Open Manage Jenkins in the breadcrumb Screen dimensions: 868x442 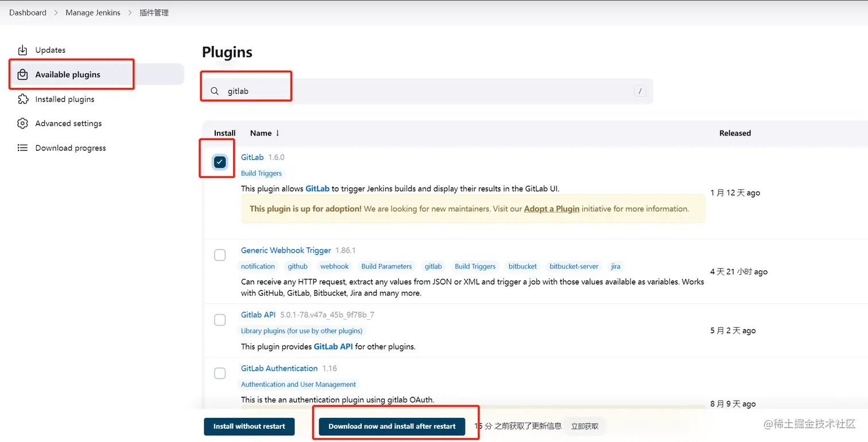click(x=93, y=13)
